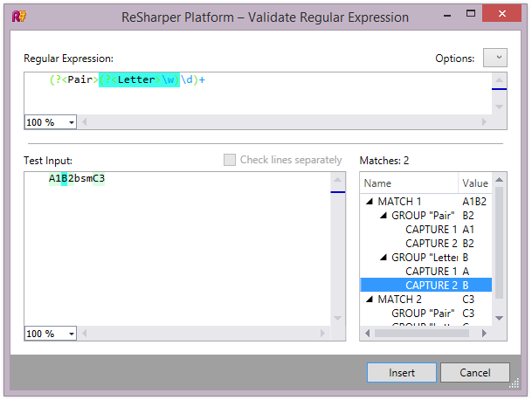Viewport: 532px width, 400px height.
Task: Click the matches list horizontal scrollbar thumb
Action: (x=422, y=333)
